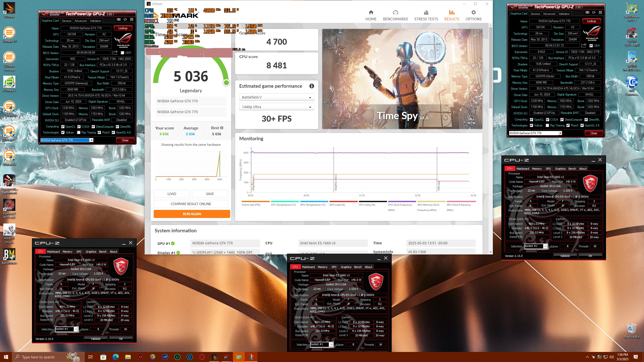Click the taskbar search box
The image size is (644, 362).
tap(48, 357)
